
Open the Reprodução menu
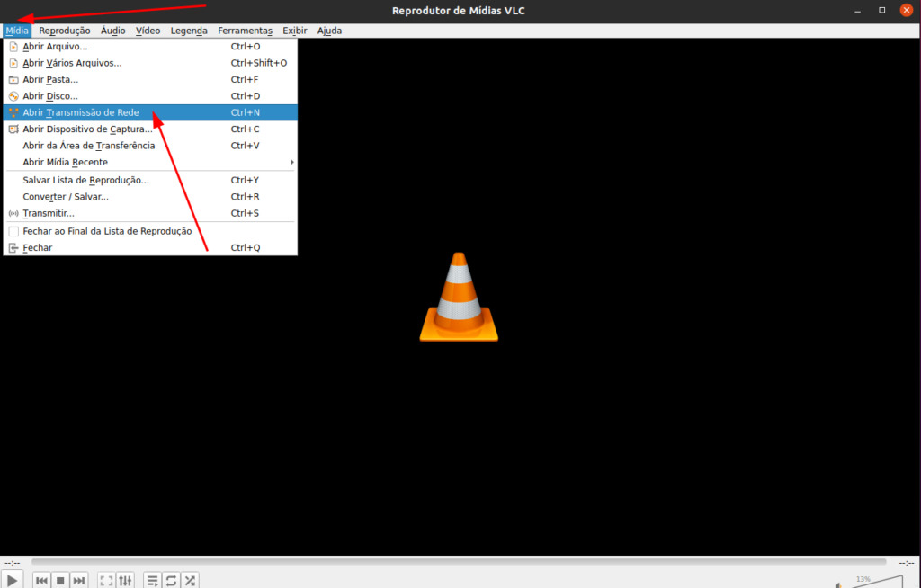point(65,31)
